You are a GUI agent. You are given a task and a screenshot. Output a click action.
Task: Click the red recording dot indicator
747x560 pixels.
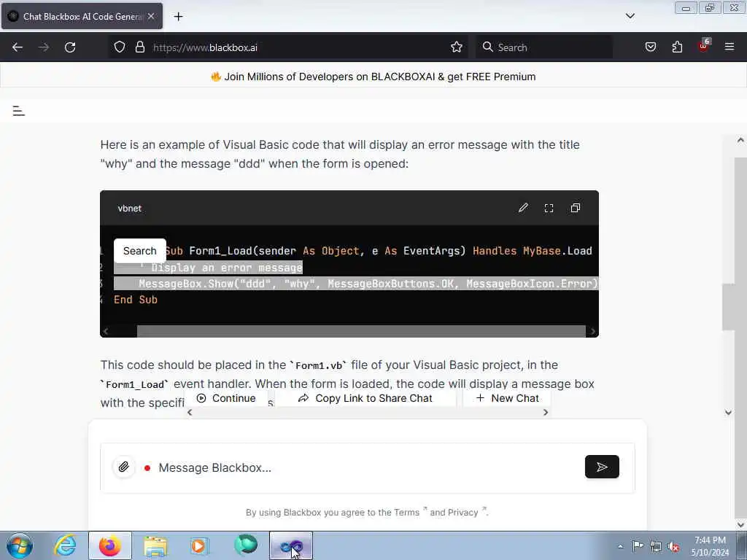(147, 468)
